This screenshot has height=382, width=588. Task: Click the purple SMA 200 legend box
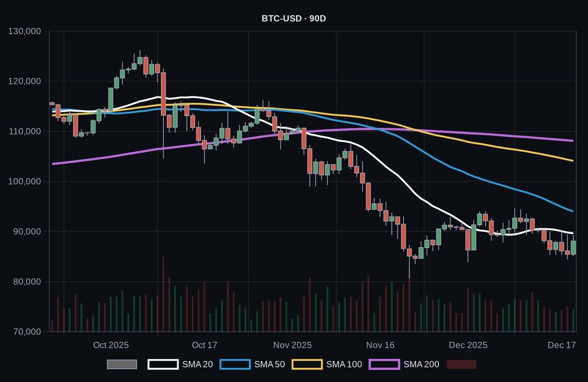point(384,364)
